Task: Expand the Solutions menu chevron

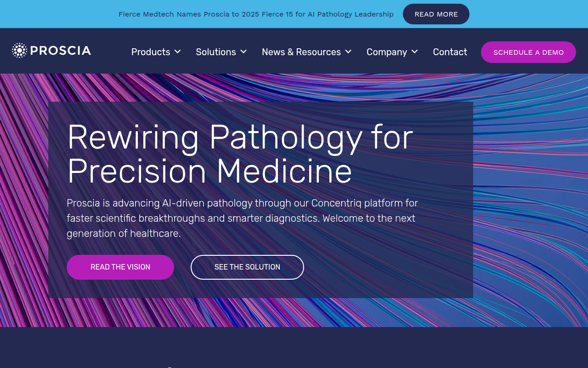Action: point(243,52)
